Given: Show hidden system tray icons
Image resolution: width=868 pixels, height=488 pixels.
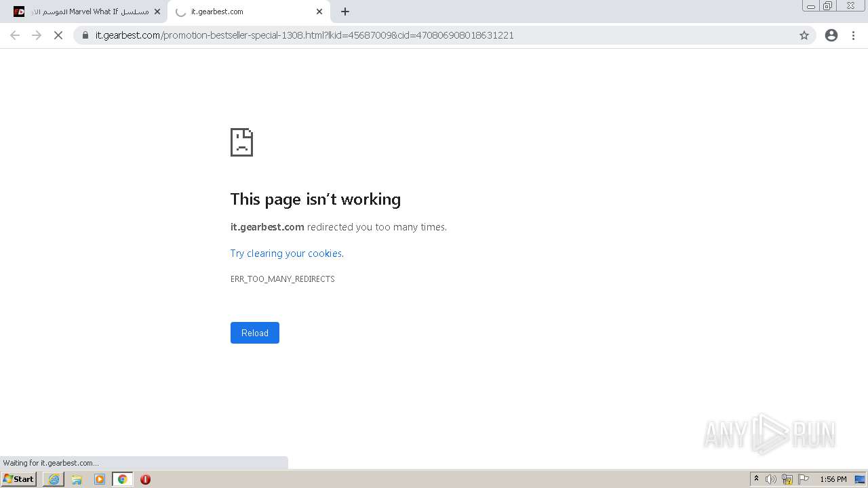Looking at the screenshot, I should click(757, 479).
